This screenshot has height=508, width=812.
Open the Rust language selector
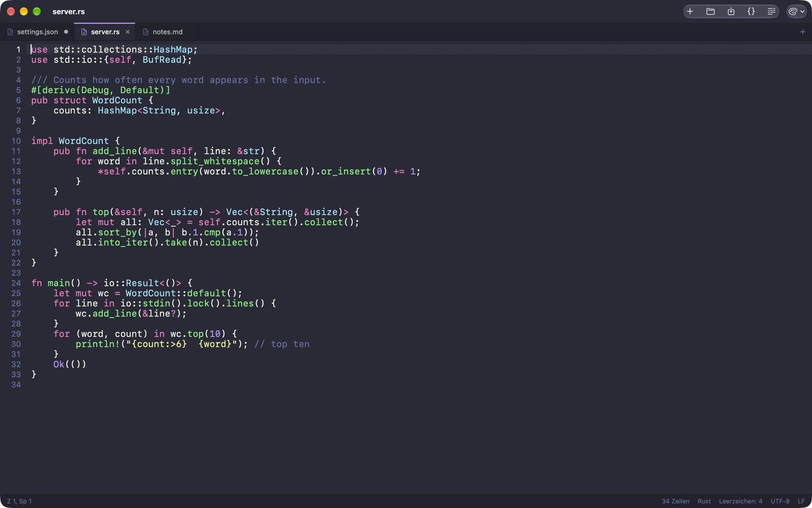[x=704, y=501]
